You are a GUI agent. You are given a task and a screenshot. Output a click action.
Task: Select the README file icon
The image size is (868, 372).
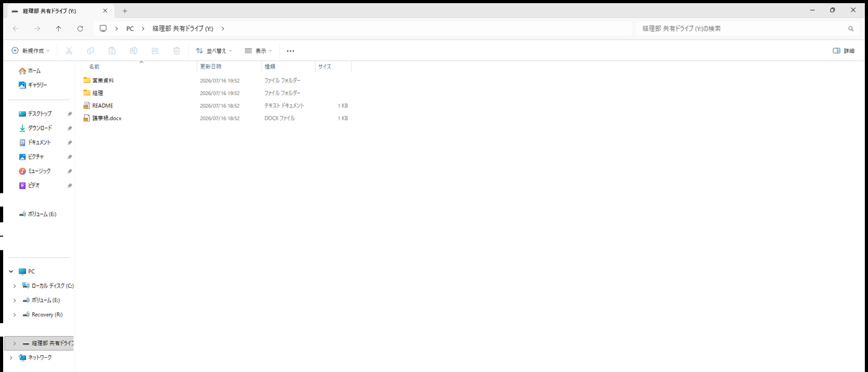tap(87, 105)
